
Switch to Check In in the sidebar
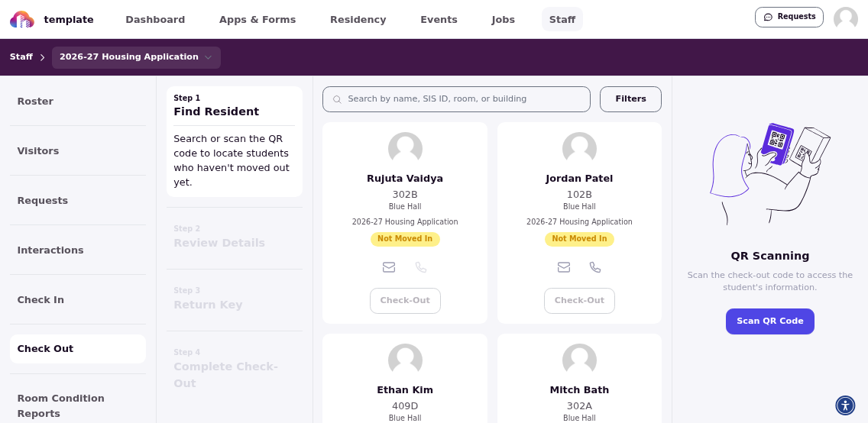point(78,300)
